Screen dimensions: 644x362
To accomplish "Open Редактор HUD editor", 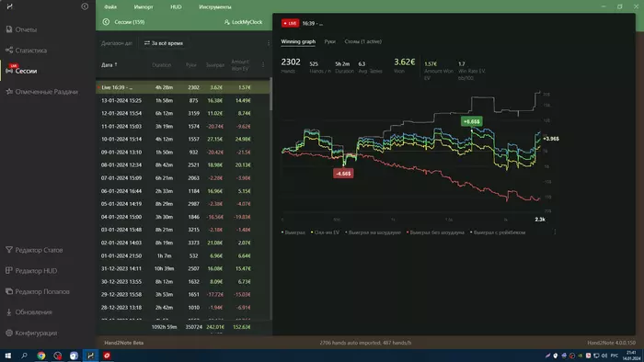I will pyautogui.click(x=31, y=270).
